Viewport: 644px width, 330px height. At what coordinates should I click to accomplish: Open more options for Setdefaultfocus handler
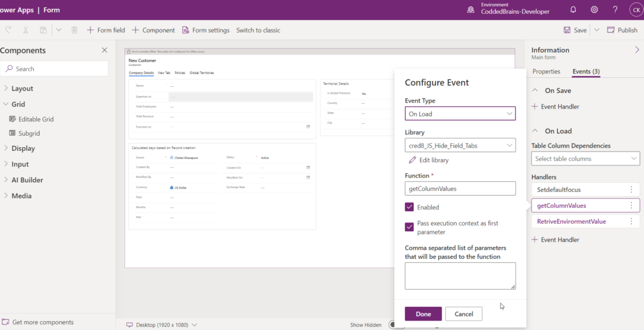(x=631, y=189)
